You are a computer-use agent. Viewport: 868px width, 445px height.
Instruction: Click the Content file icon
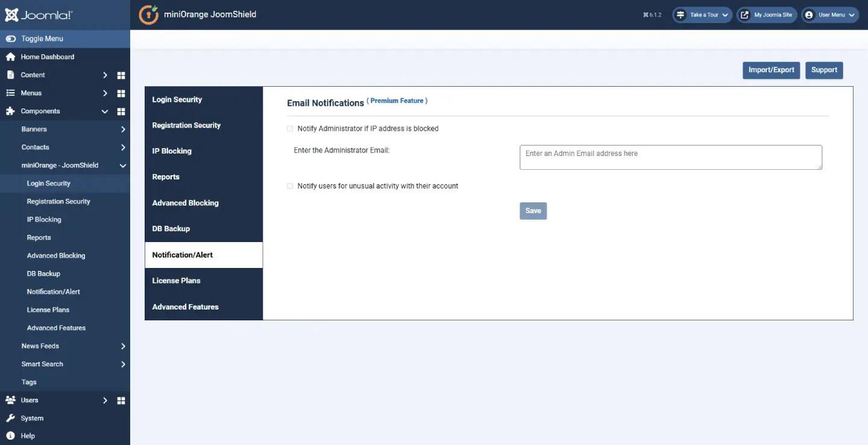point(10,75)
